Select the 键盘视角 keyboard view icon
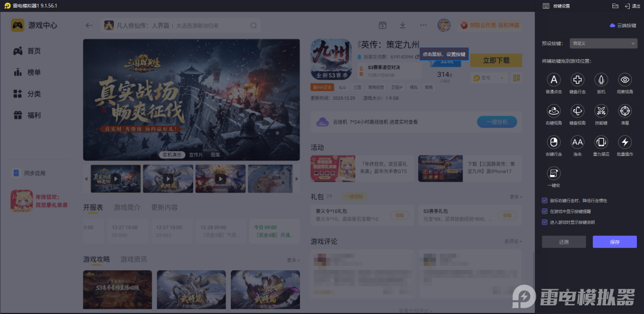Screen dimensions: 644x314 pyautogui.click(x=577, y=111)
